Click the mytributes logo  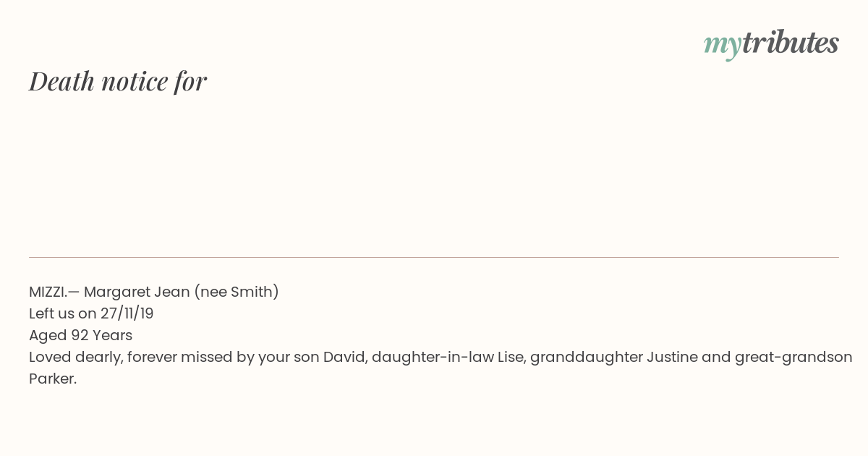click(771, 44)
